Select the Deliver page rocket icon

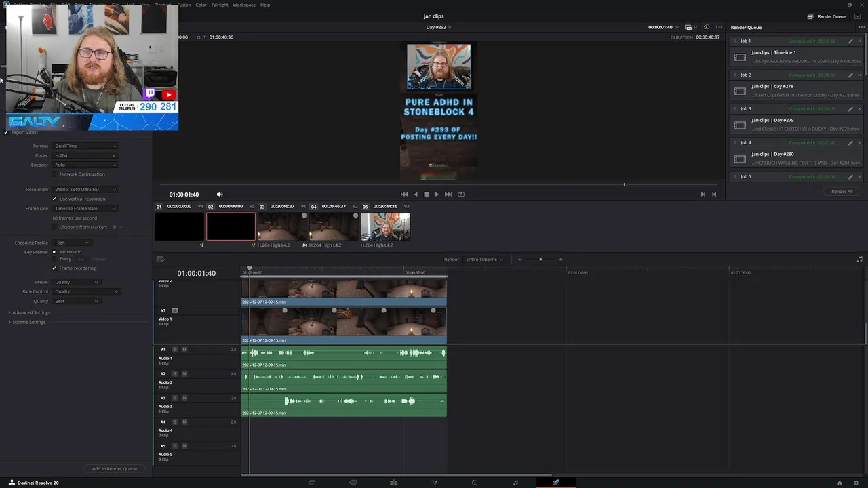click(556, 483)
